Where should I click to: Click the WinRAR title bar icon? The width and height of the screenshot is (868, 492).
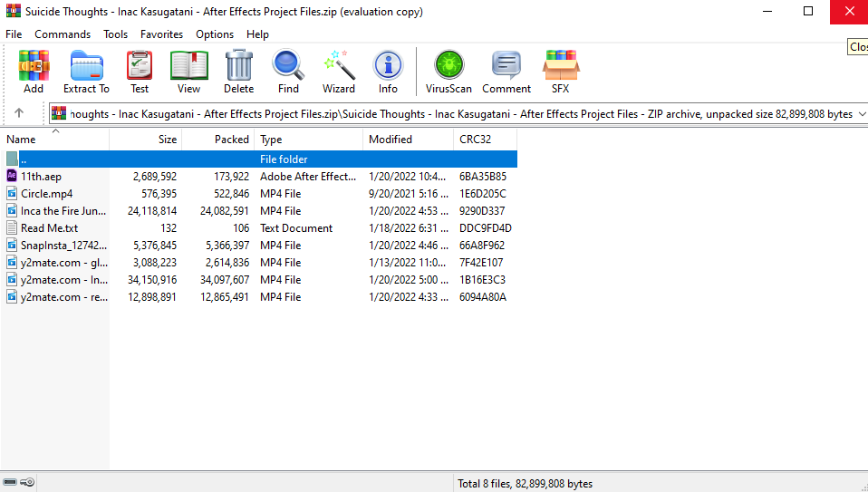pos(14,11)
